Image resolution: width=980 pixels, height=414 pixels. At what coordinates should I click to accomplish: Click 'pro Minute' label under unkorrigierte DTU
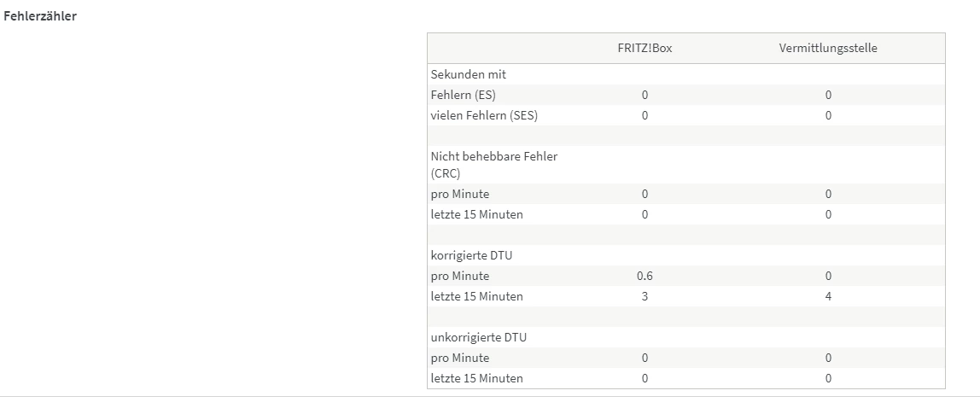[459, 358]
